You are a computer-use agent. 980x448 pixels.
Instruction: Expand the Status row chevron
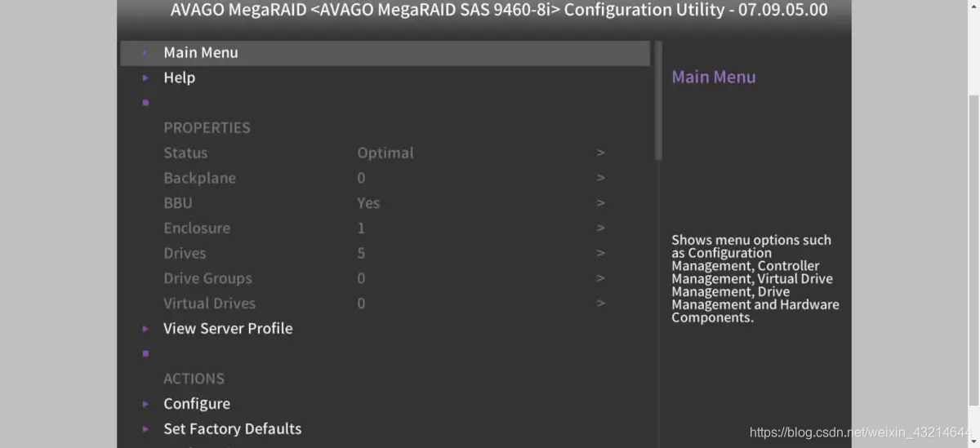pos(600,153)
